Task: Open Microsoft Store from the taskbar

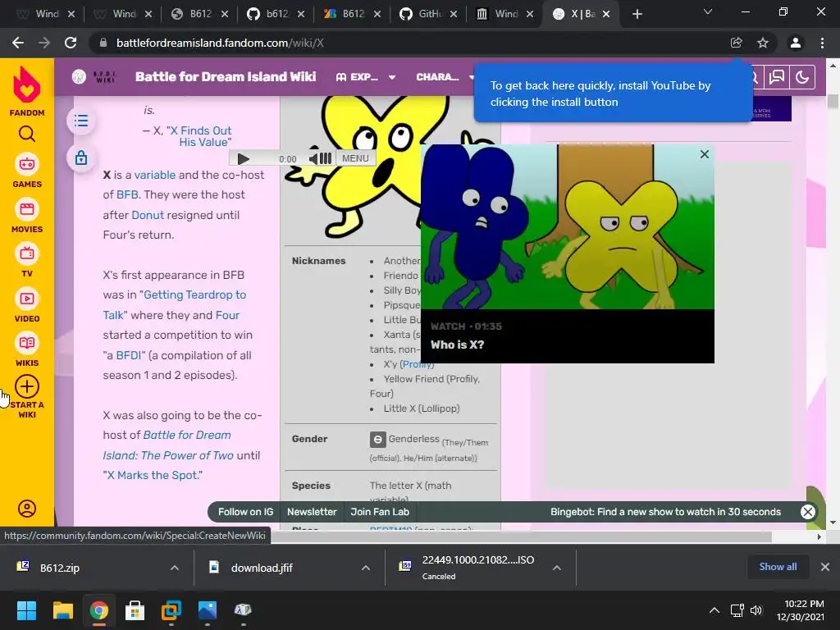Action: (135, 610)
